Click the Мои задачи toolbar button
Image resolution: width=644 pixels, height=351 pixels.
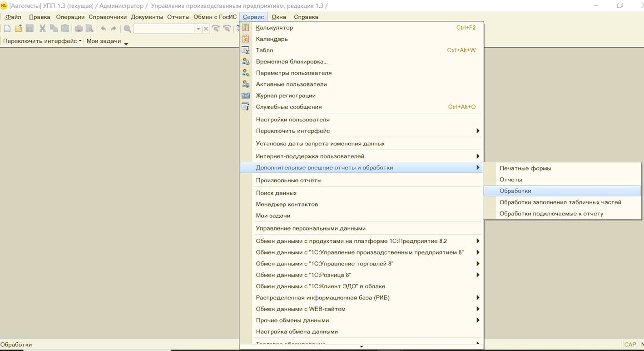[104, 41]
